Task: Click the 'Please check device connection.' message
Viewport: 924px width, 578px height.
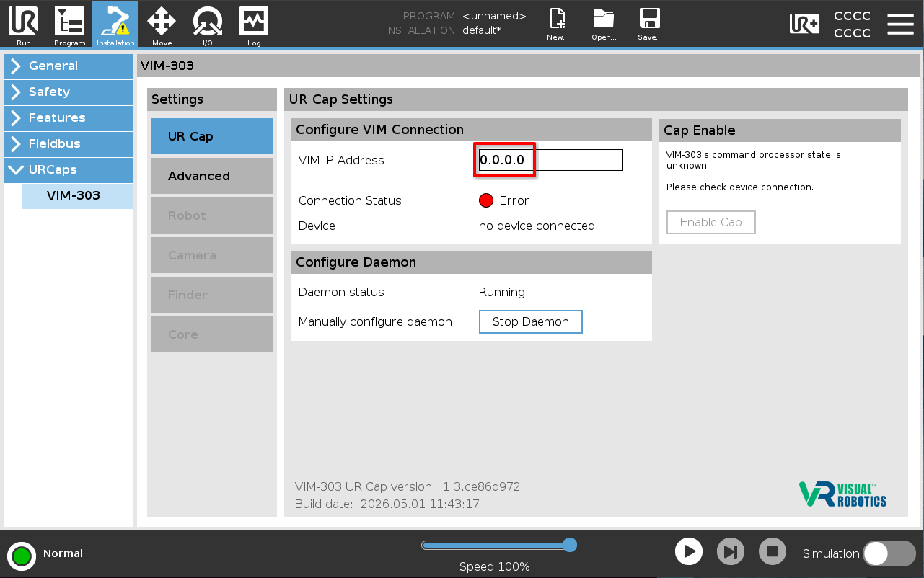Action: click(740, 187)
